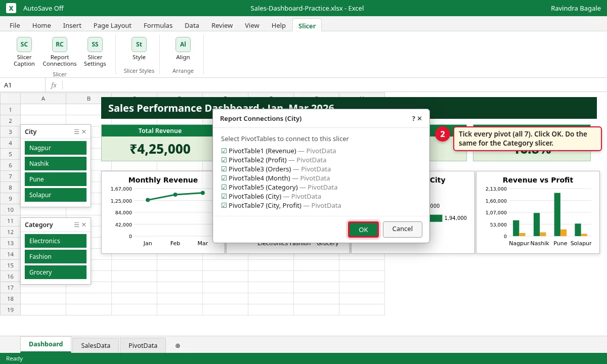This screenshot has height=364, width=607.
Task: Untick PivotTable5 (Category) checkbox
Action: (x=224, y=187)
